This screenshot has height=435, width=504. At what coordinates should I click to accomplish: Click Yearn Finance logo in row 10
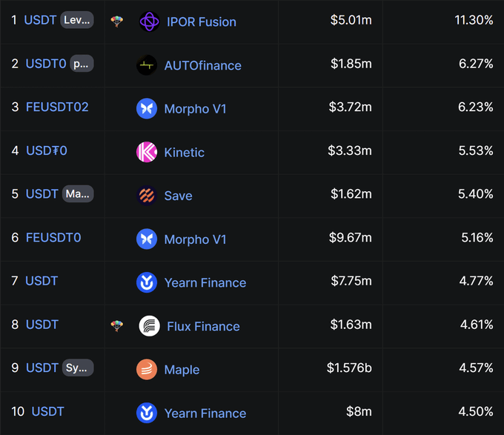(x=147, y=413)
